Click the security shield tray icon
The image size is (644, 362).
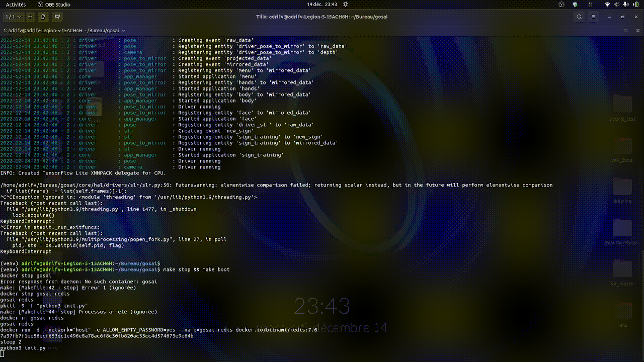575,5
